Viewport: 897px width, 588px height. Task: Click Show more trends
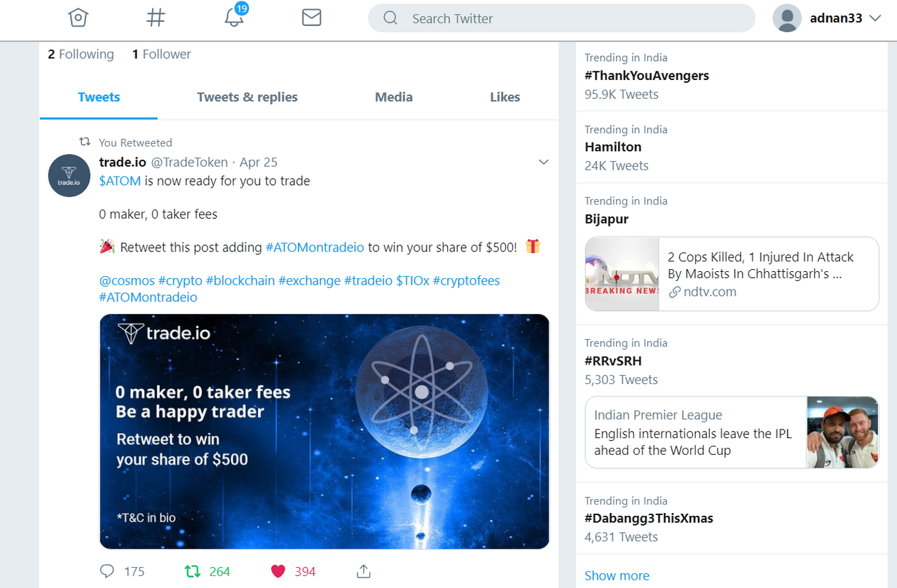click(617, 575)
